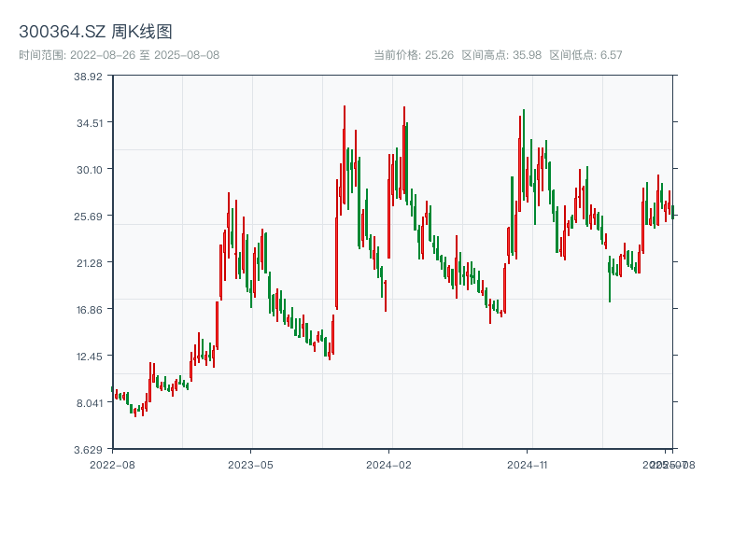Select the 12.45 y-axis label
Screen dimensions: 747x560
pos(90,357)
